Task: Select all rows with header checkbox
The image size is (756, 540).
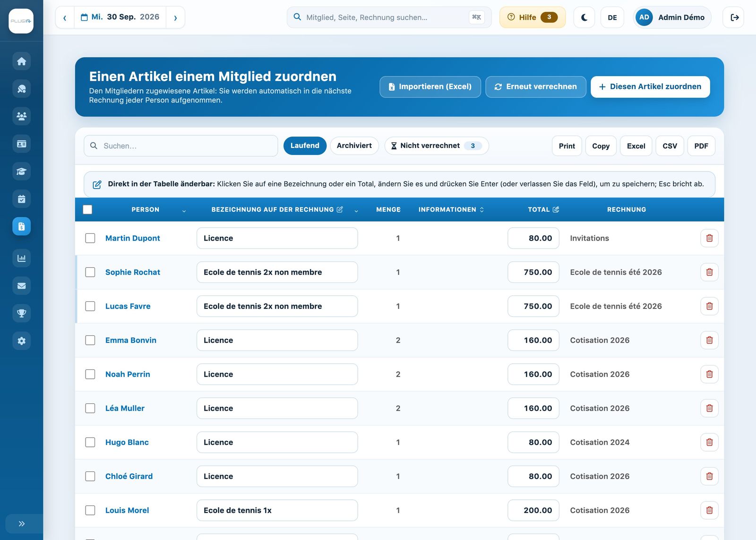Action: (87, 209)
